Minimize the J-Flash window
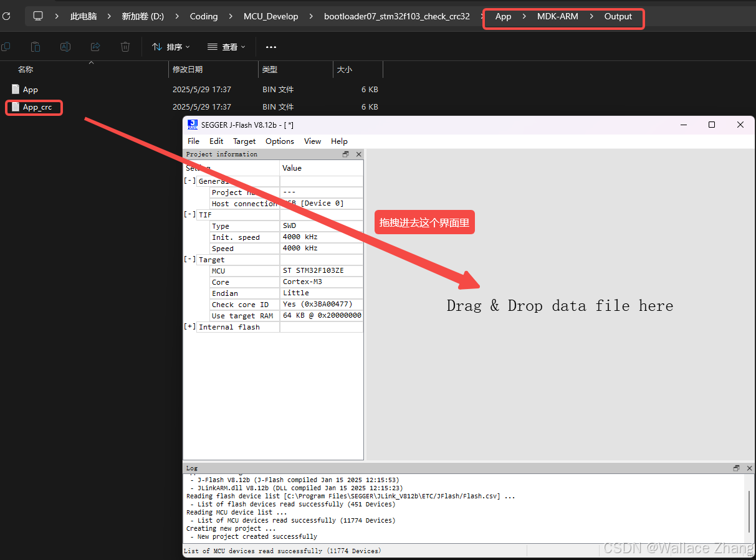Screen dimensions: 756x560 (x=683, y=125)
